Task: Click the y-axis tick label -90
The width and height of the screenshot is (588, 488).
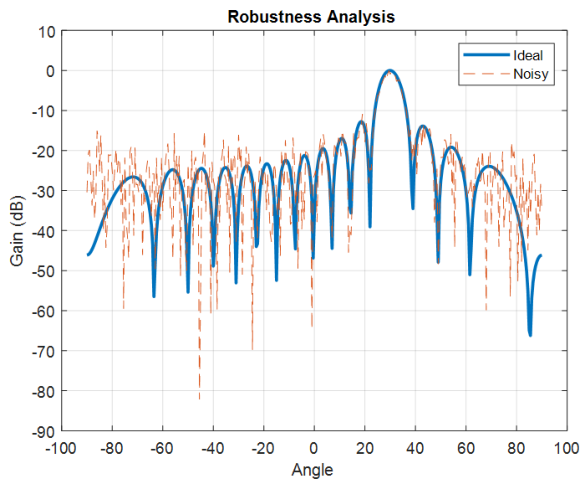Action: pos(44,432)
